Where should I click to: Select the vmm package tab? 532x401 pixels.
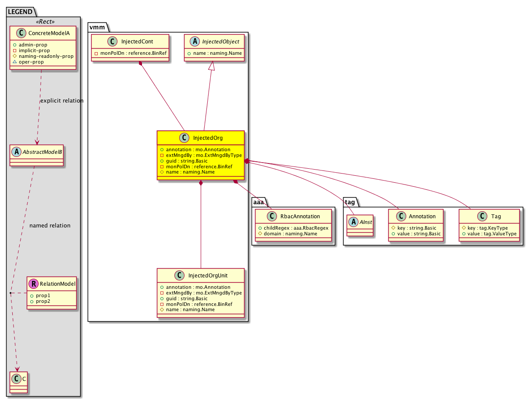point(96,26)
